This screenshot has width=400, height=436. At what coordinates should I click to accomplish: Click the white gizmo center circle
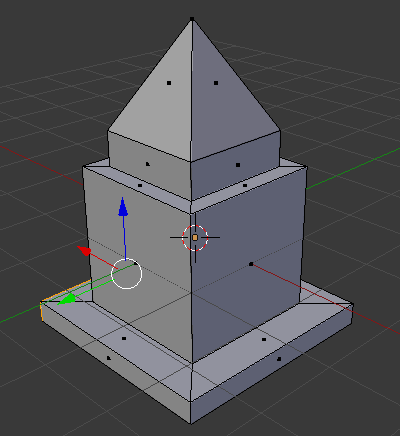click(x=127, y=274)
